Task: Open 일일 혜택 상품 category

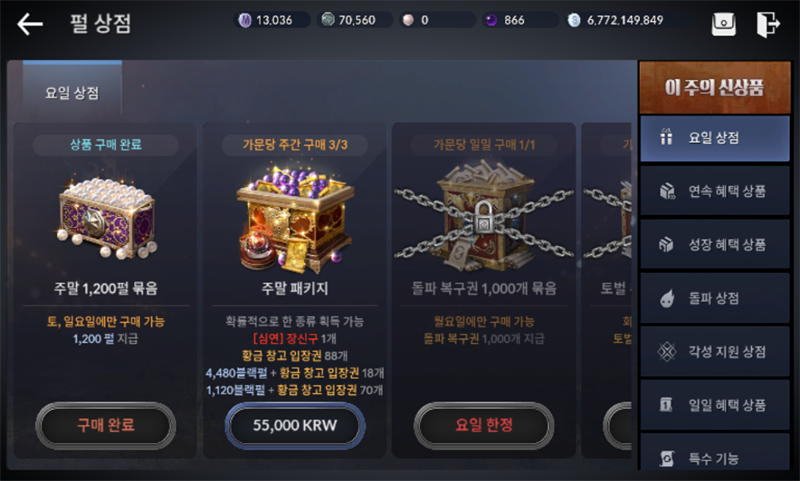Action: 714,405
